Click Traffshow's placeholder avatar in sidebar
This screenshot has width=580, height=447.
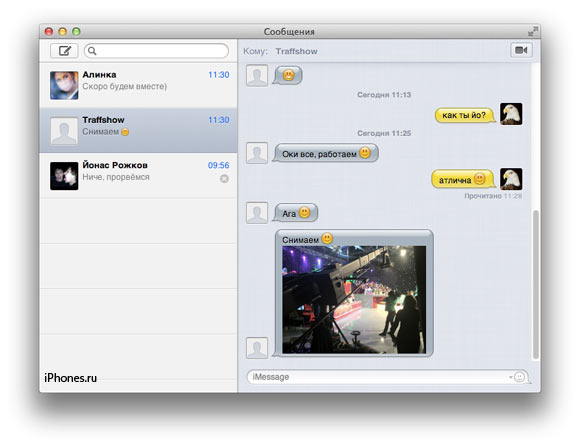(x=64, y=131)
